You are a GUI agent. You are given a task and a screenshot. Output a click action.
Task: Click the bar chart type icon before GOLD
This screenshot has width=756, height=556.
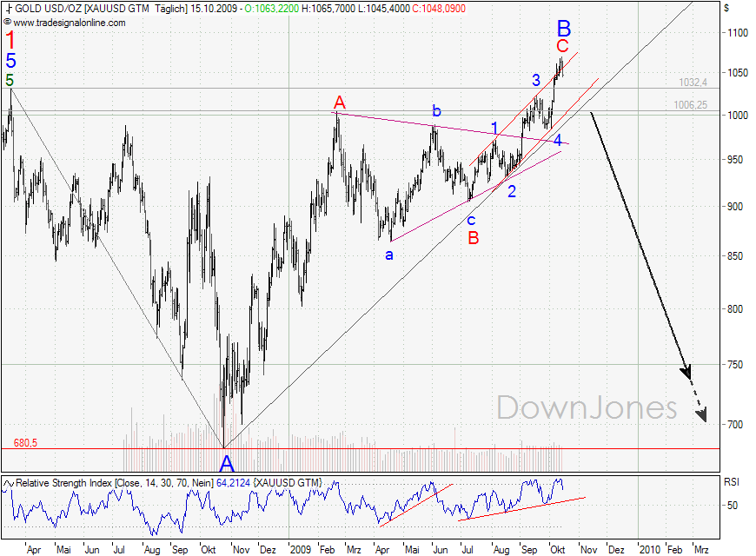point(10,9)
